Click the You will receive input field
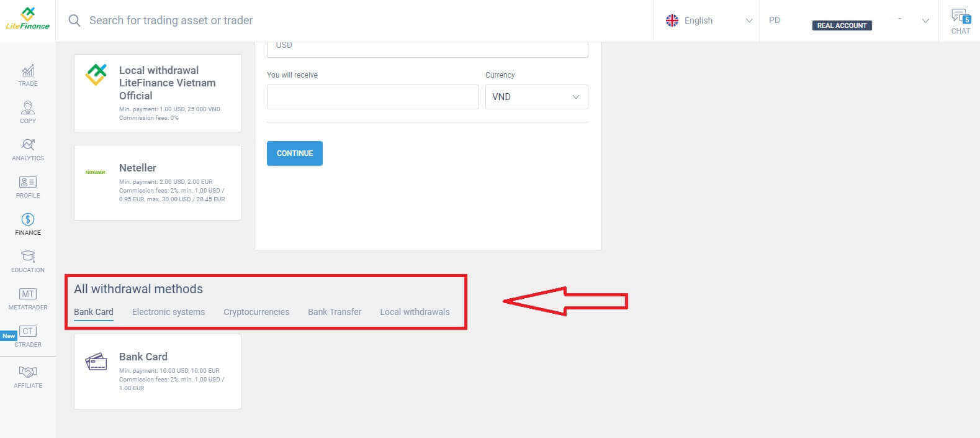Image resolution: width=980 pixels, height=438 pixels. [x=372, y=97]
